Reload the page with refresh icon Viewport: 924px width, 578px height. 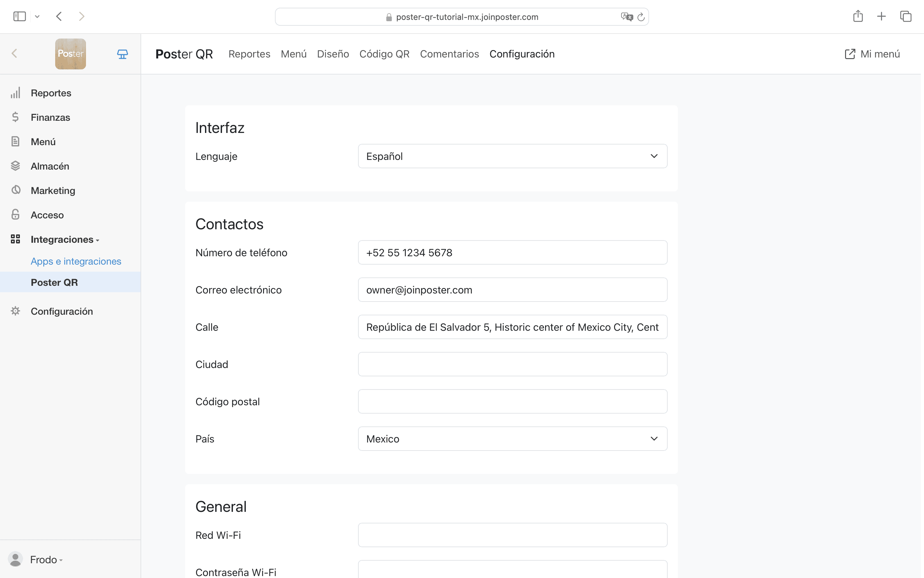pyautogui.click(x=641, y=17)
